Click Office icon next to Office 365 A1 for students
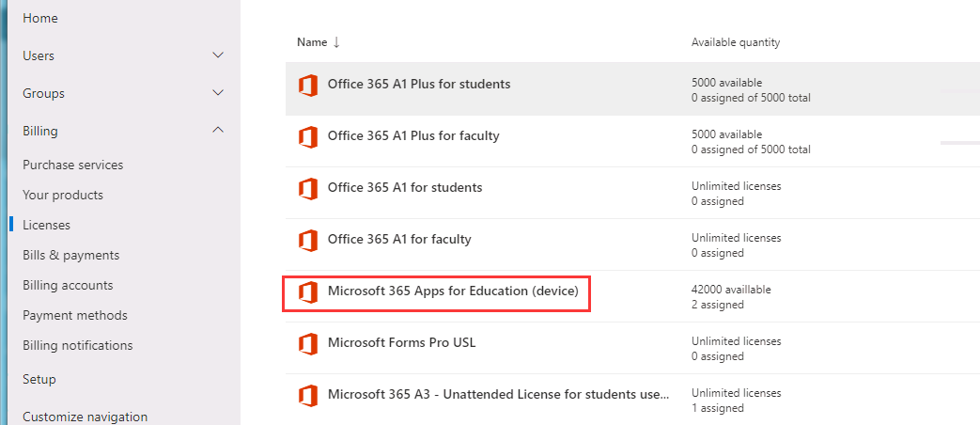This screenshot has width=980, height=425. click(x=307, y=189)
